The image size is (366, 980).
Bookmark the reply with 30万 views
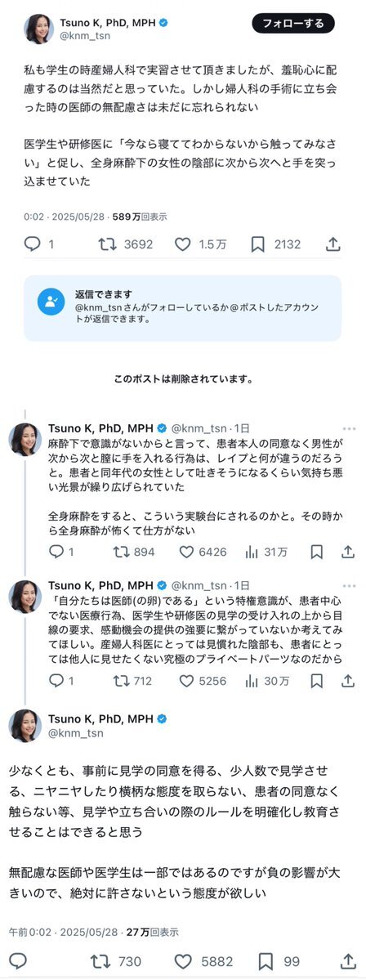tap(317, 681)
